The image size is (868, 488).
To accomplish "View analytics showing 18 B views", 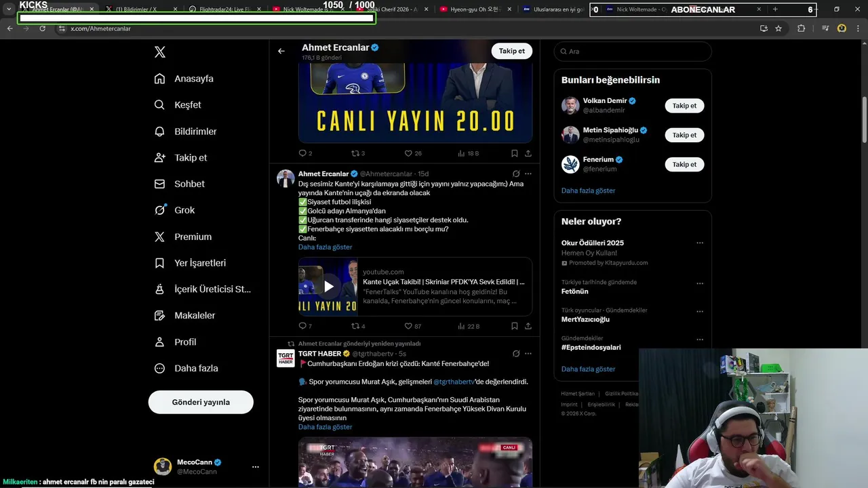I will (x=468, y=154).
